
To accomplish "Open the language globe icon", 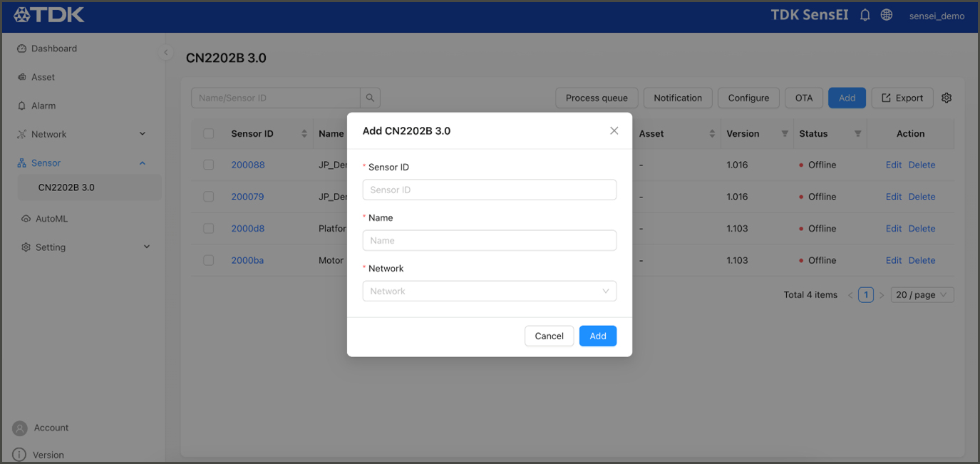I will 887,15.
